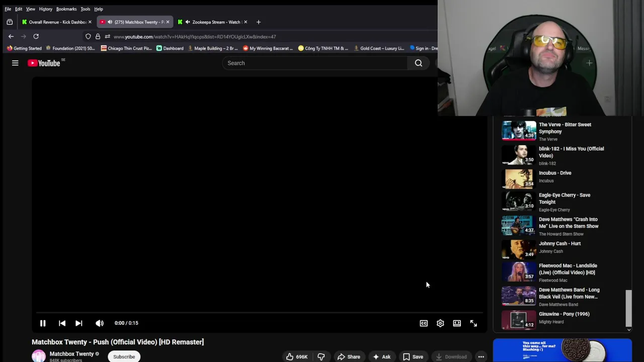Unmute the Zookeepa Stream tab speaker icon
644x362 pixels.
188,22
